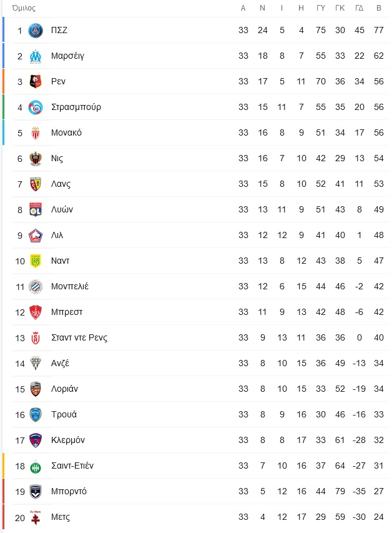
Task: Click the Lille club crest
Action: tap(36, 236)
